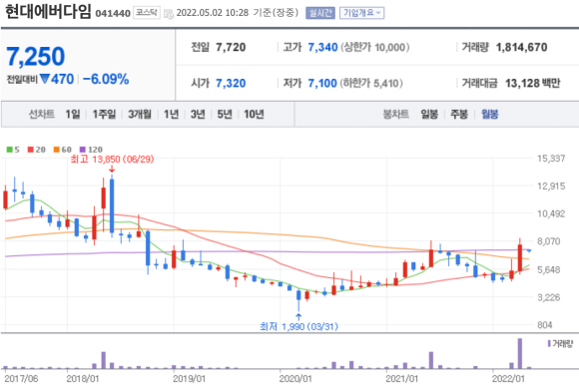Viewport: 579px width, 392px height.
Task: Click the 2020/01 axis label
Action: 295,379
